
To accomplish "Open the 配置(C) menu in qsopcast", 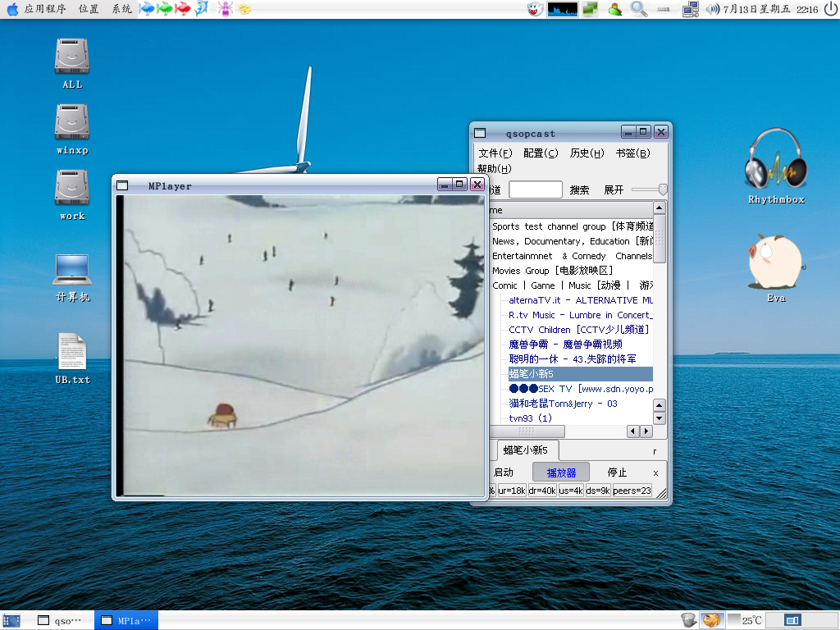I will 541,153.
